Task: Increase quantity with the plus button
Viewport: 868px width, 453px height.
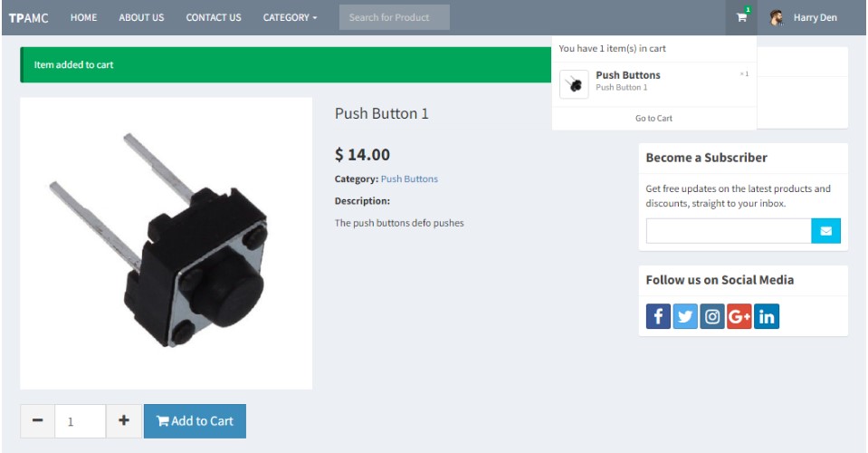Action: [x=124, y=421]
